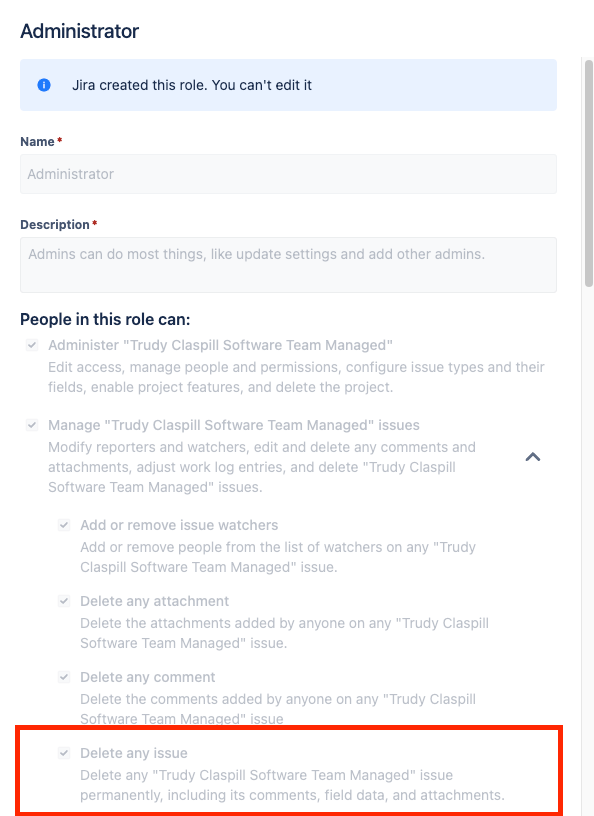
Task: Click the Administer Trudy Claspill project label
Action: click(x=221, y=345)
